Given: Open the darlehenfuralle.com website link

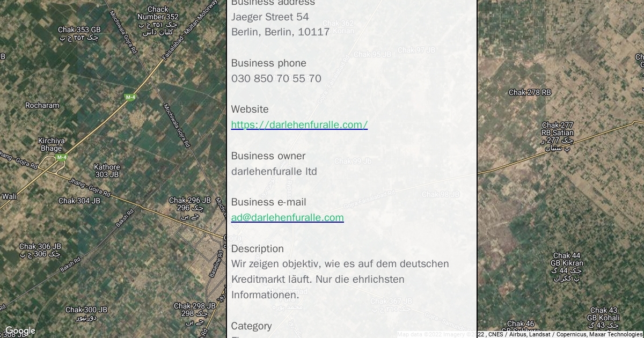Looking at the screenshot, I should pyautogui.click(x=299, y=125).
